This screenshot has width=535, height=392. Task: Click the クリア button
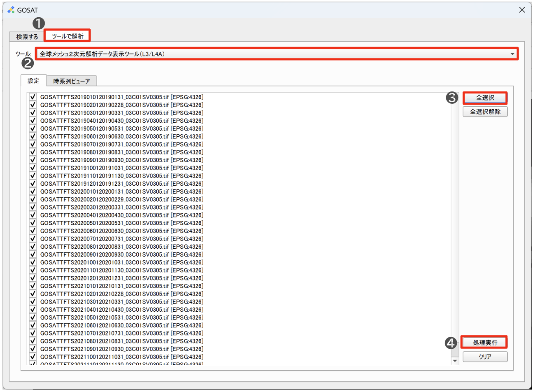(485, 357)
